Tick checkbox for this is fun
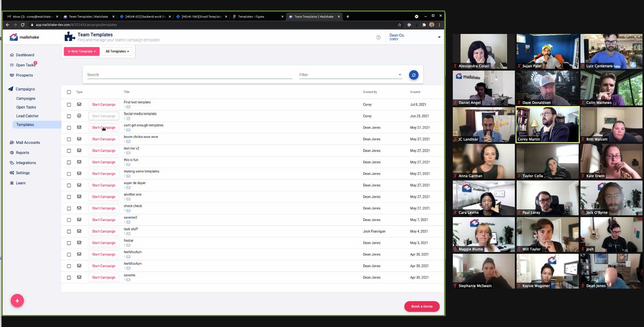The height and width of the screenshot is (327, 644). pos(69,162)
